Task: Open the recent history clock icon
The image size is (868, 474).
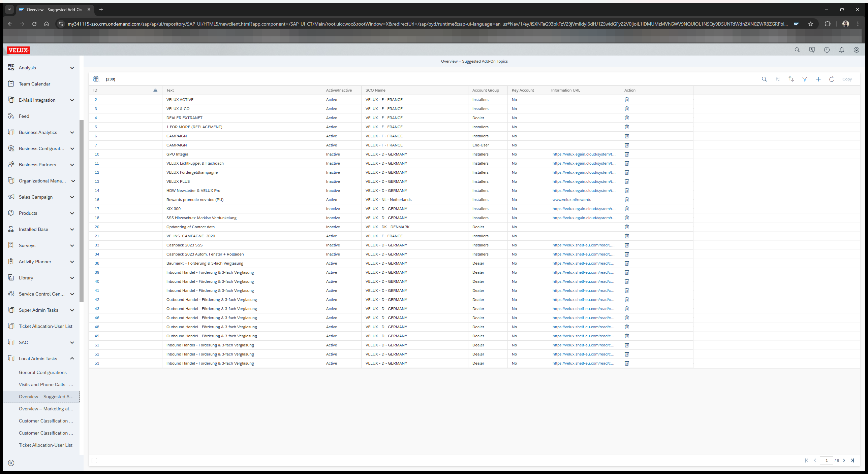Action: (827, 50)
